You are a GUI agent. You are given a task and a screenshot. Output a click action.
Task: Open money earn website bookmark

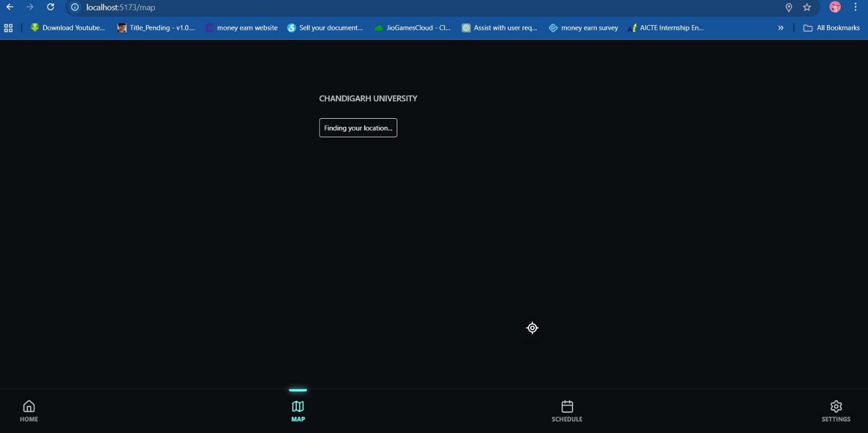pyautogui.click(x=241, y=28)
